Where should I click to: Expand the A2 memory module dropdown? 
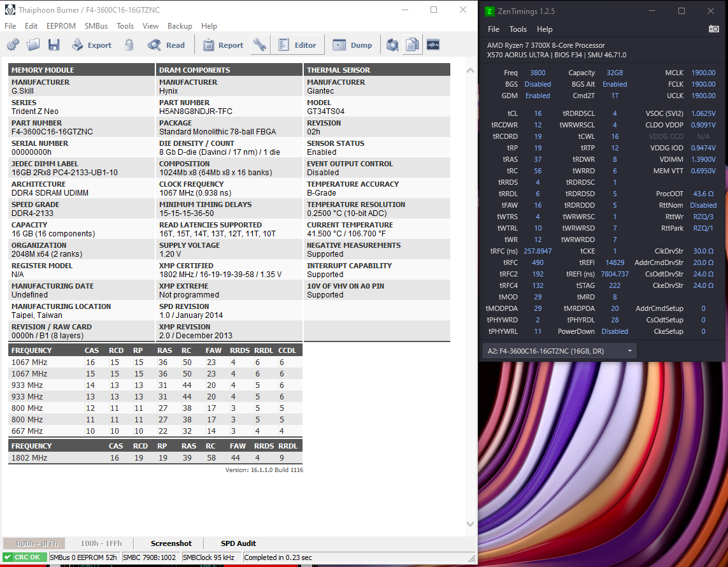559,351
